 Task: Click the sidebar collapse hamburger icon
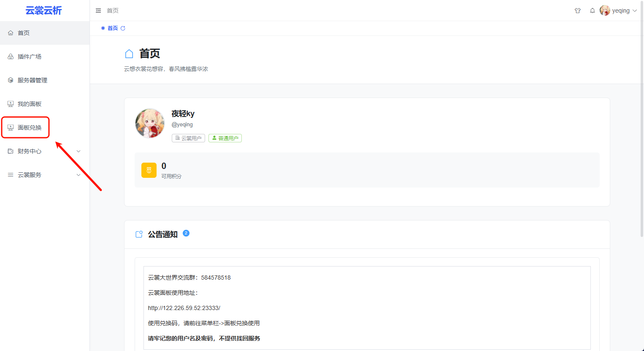[98, 11]
